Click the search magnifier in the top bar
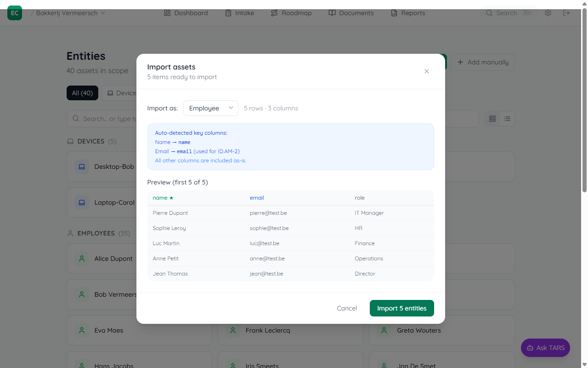The width and height of the screenshot is (588, 368). pyautogui.click(x=489, y=13)
